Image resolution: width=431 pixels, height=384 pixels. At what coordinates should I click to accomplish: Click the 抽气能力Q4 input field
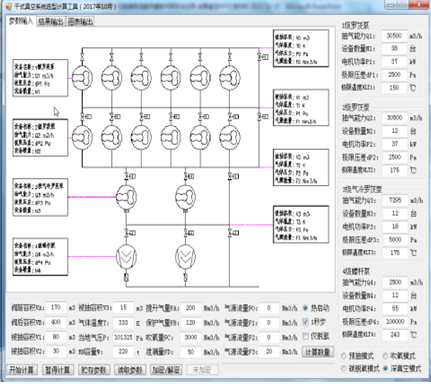(395, 282)
